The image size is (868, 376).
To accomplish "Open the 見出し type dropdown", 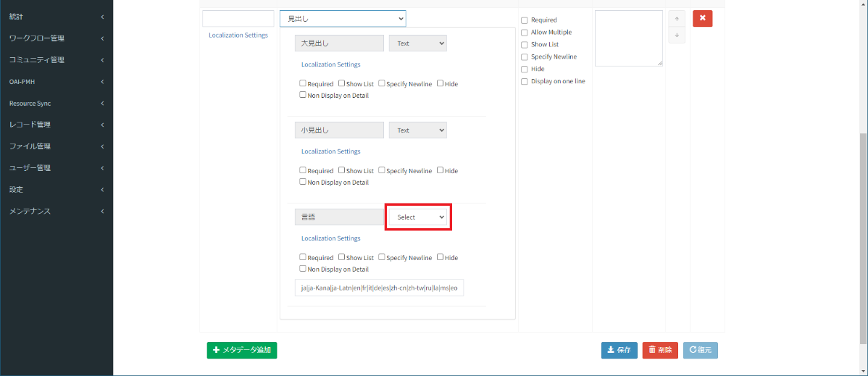I will click(342, 18).
